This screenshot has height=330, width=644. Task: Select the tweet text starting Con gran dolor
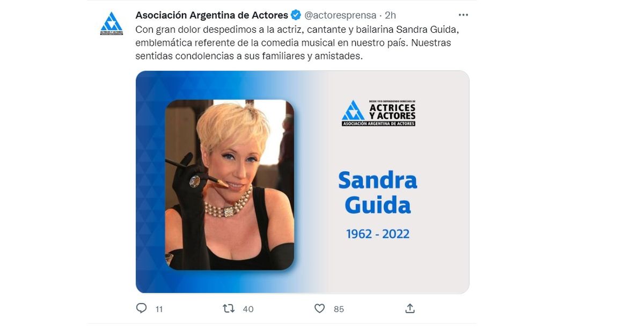click(x=294, y=42)
